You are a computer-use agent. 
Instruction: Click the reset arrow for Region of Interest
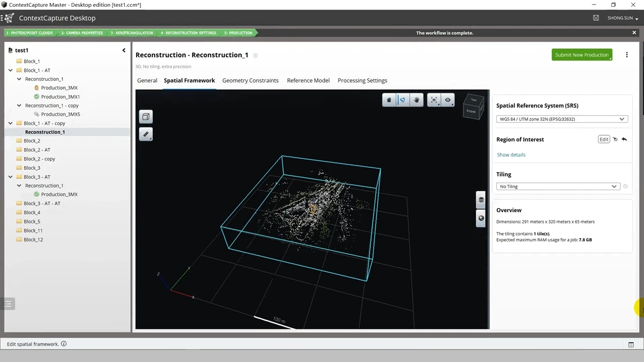click(624, 139)
